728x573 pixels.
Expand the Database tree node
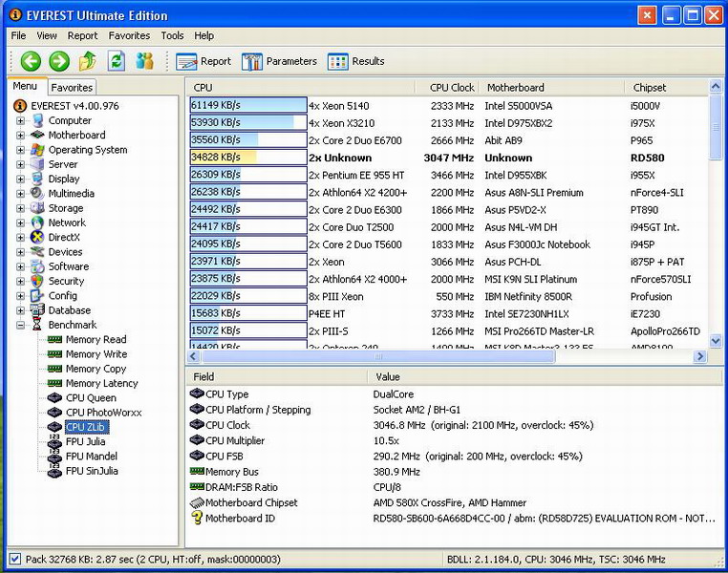click(20, 310)
